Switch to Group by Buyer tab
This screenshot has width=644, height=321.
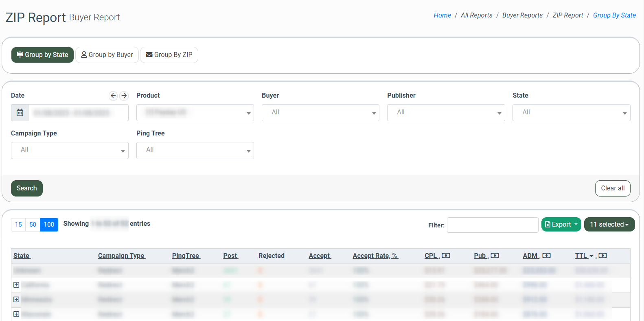click(x=107, y=55)
